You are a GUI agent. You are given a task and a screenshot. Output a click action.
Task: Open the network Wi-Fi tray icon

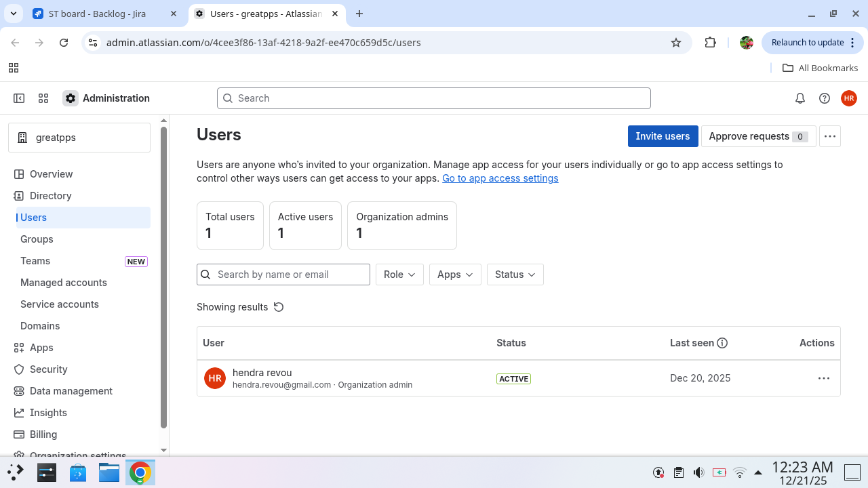pos(740,472)
